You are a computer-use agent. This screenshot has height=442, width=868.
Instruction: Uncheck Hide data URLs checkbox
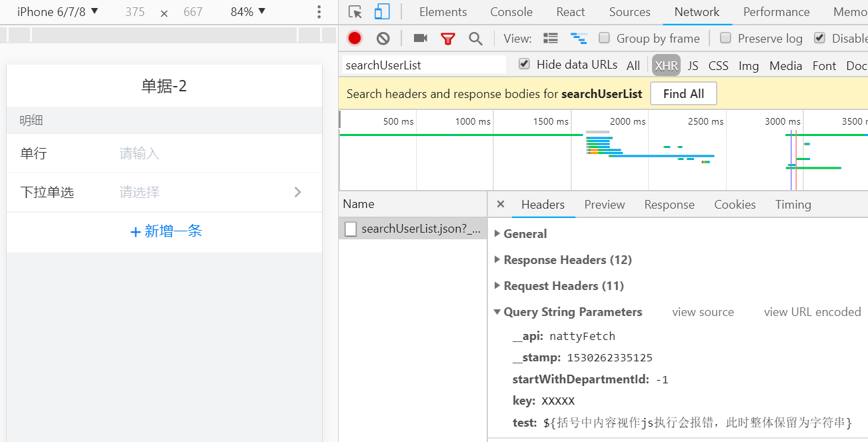(525, 64)
